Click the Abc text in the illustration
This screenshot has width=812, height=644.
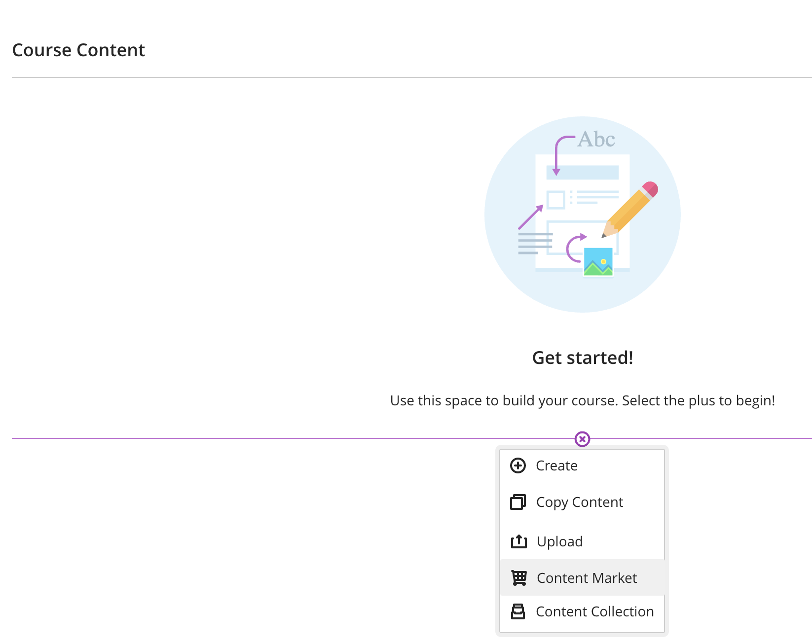click(x=596, y=140)
